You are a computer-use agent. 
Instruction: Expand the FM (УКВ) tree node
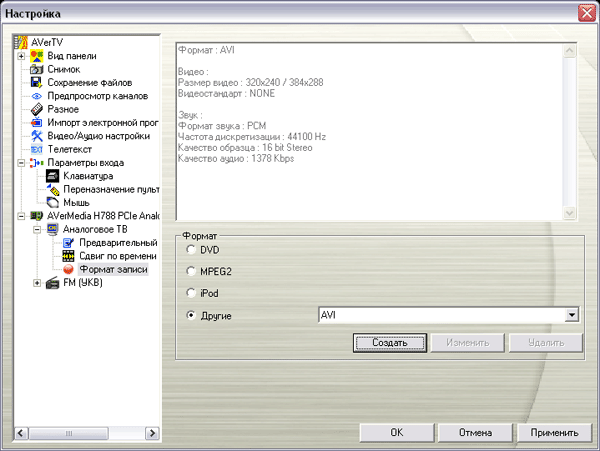point(37,283)
